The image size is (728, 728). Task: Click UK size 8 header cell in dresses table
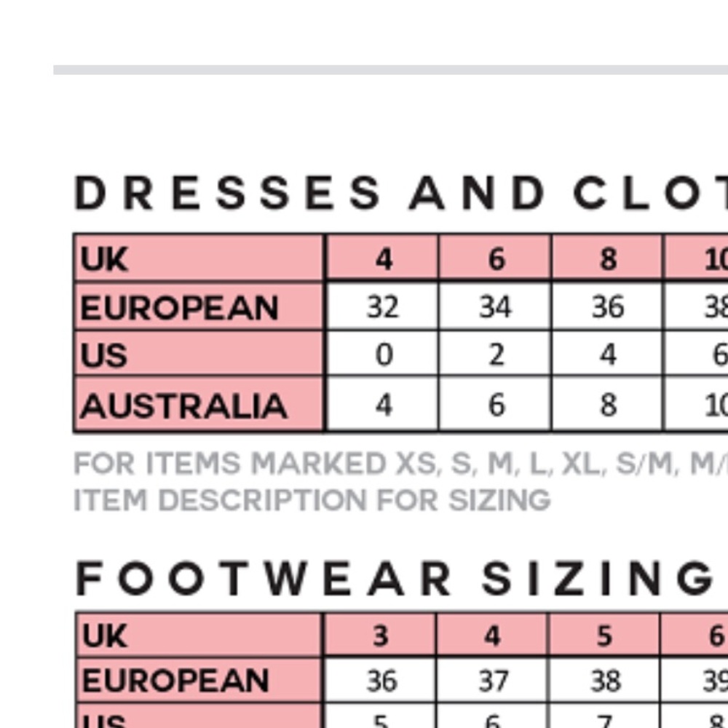(607, 258)
